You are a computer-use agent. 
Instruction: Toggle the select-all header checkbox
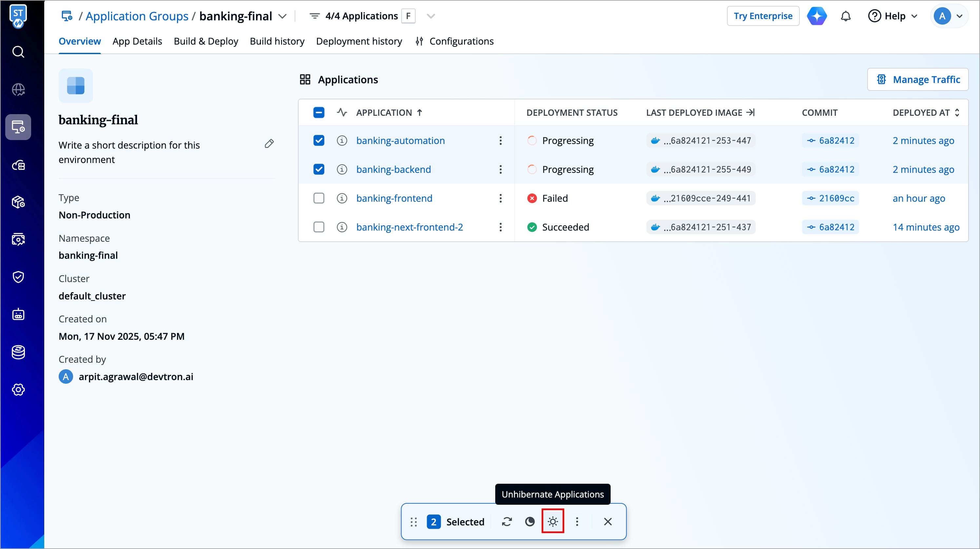319,112
